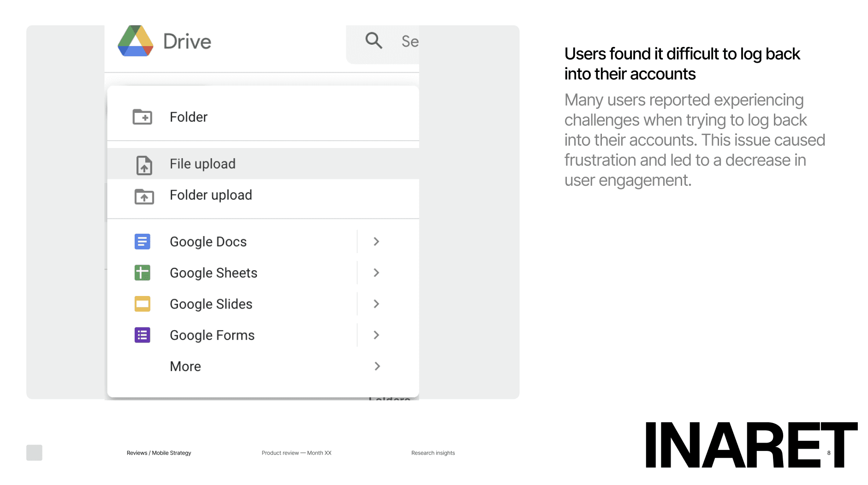The width and height of the screenshot is (868, 485).
Task: Click the purple Google Forms icon
Action: point(143,335)
